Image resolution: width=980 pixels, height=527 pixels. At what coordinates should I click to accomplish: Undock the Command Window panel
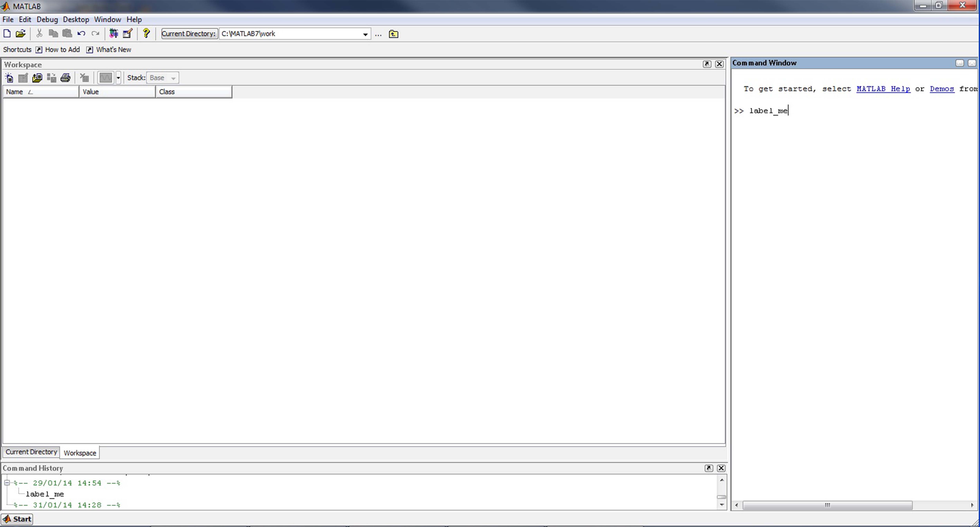coord(959,63)
